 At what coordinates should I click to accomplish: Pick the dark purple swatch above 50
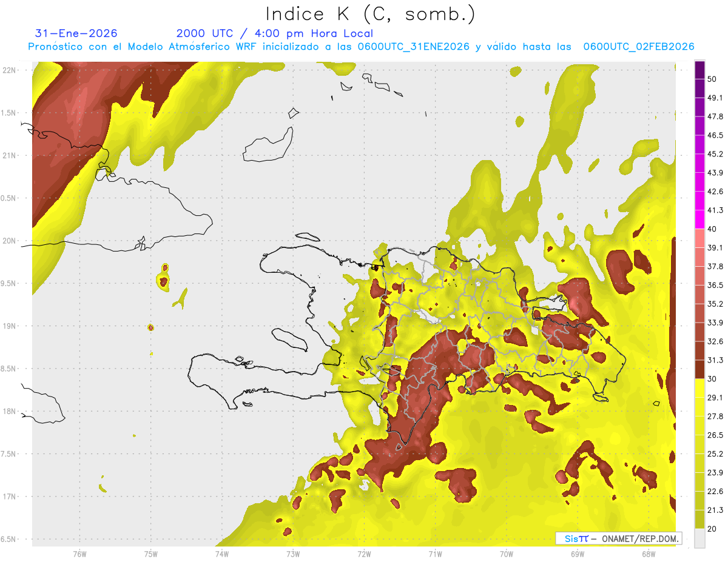pos(699,70)
